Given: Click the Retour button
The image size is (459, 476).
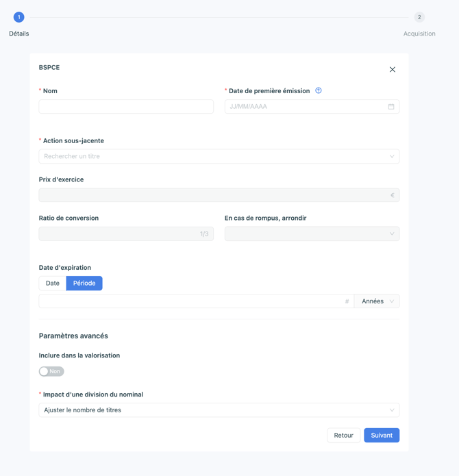Looking at the screenshot, I should point(344,436).
